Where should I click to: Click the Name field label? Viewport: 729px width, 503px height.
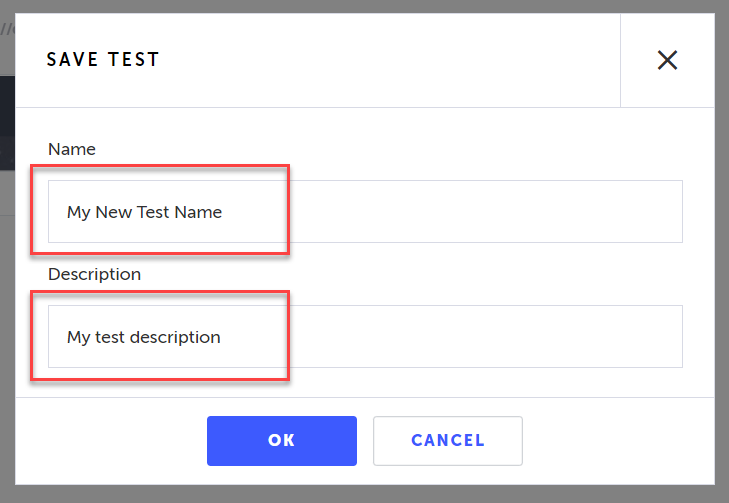pyautogui.click(x=72, y=149)
